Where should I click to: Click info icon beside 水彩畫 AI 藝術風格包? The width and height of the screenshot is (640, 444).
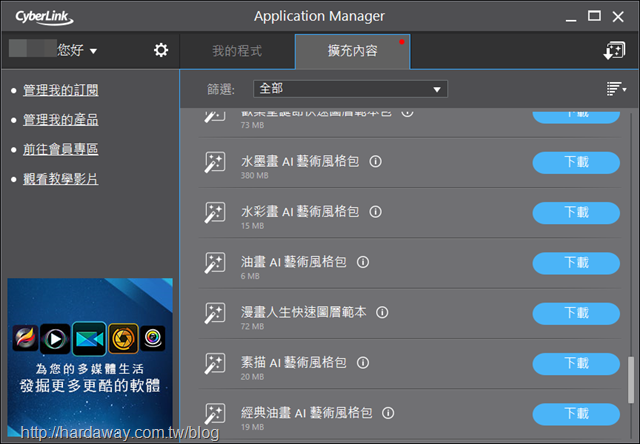click(x=376, y=212)
